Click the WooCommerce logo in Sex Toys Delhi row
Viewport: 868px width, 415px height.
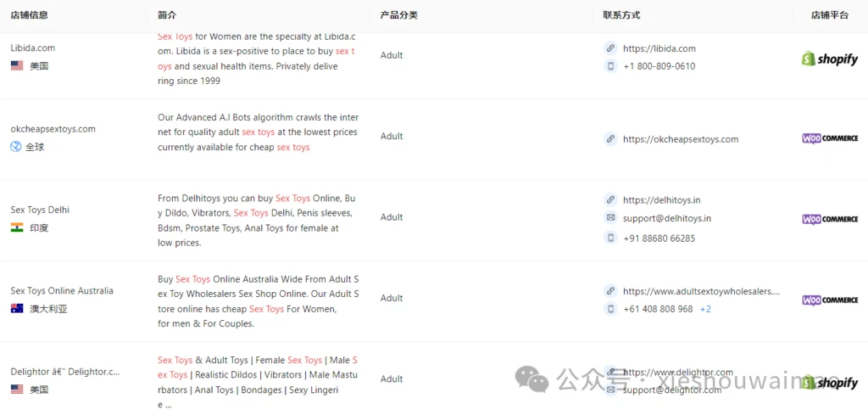pos(830,220)
